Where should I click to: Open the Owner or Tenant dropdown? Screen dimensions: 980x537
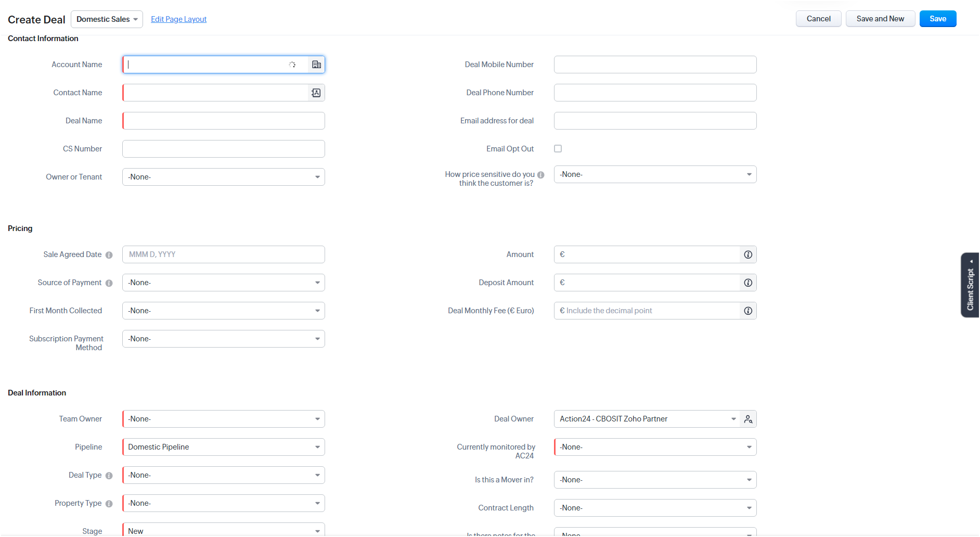pos(224,177)
